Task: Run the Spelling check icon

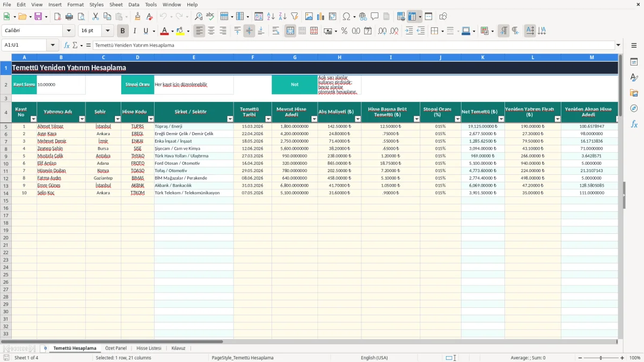Action: point(210,17)
